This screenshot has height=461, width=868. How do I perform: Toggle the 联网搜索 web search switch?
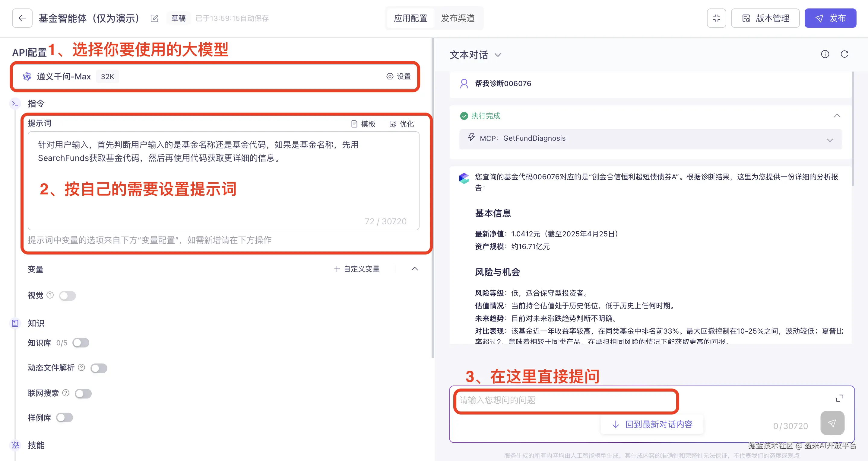point(83,394)
